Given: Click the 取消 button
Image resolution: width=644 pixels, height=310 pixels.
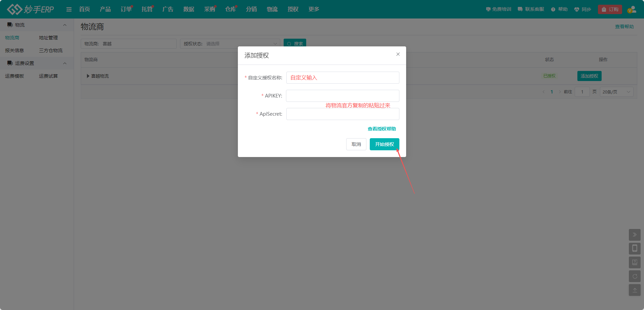Looking at the screenshot, I should (x=356, y=144).
